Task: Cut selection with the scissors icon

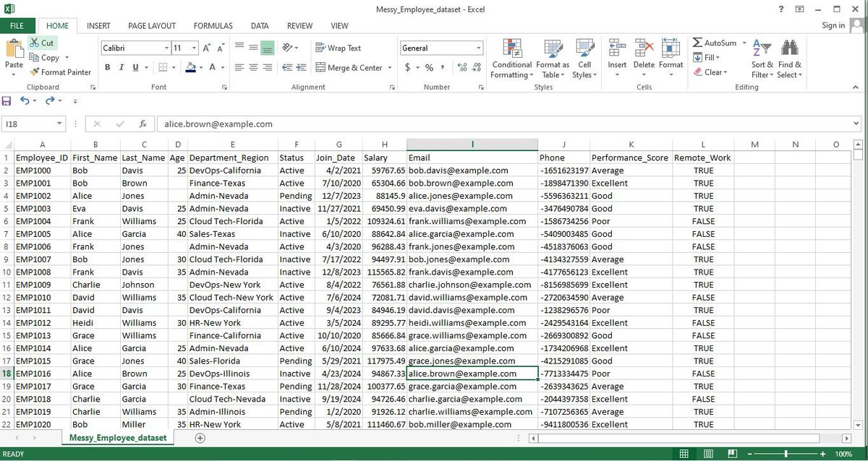Action: tap(34, 43)
